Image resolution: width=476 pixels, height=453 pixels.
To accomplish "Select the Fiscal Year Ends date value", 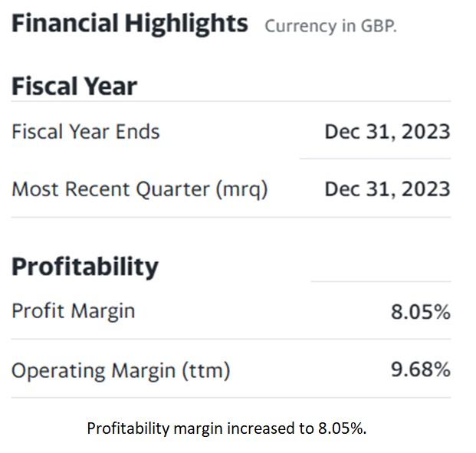I will [387, 131].
